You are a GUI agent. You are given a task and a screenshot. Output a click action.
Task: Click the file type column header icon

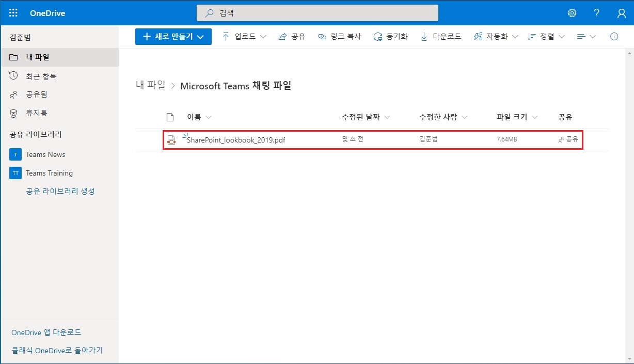coord(170,117)
